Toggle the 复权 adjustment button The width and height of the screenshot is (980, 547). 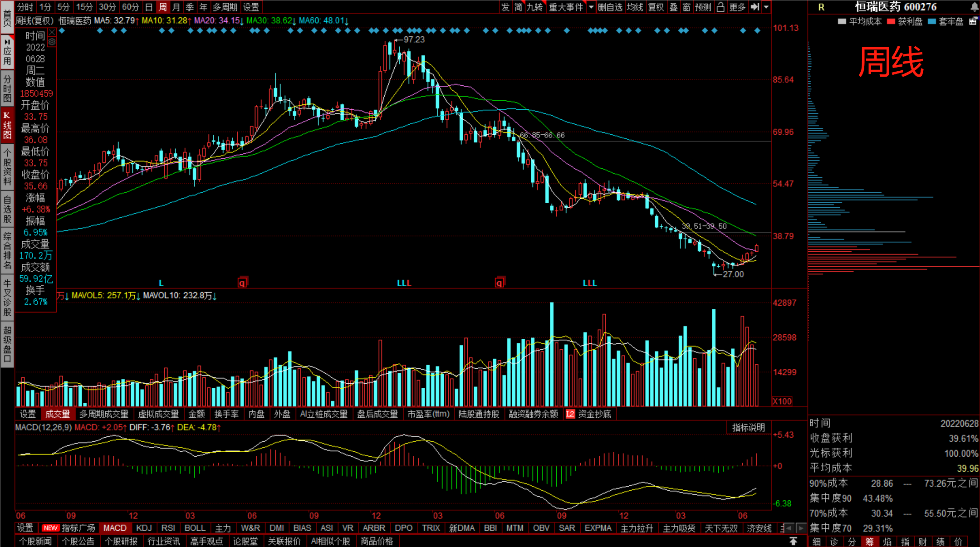pos(656,7)
